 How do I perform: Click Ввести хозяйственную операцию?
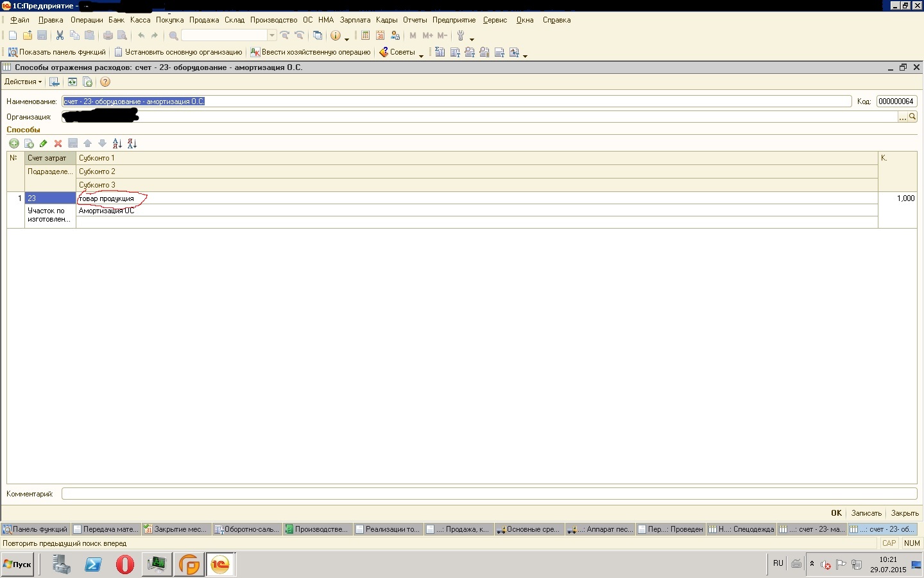tap(311, 52)
